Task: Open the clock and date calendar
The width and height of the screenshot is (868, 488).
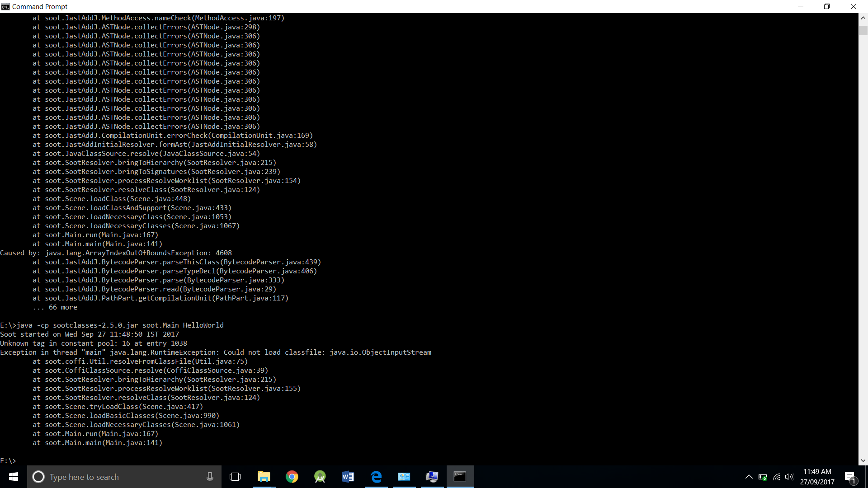Action: point(817,477)
